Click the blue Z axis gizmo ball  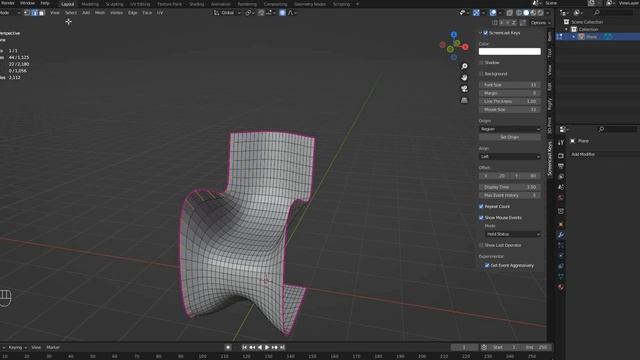[x=454, y=35]
